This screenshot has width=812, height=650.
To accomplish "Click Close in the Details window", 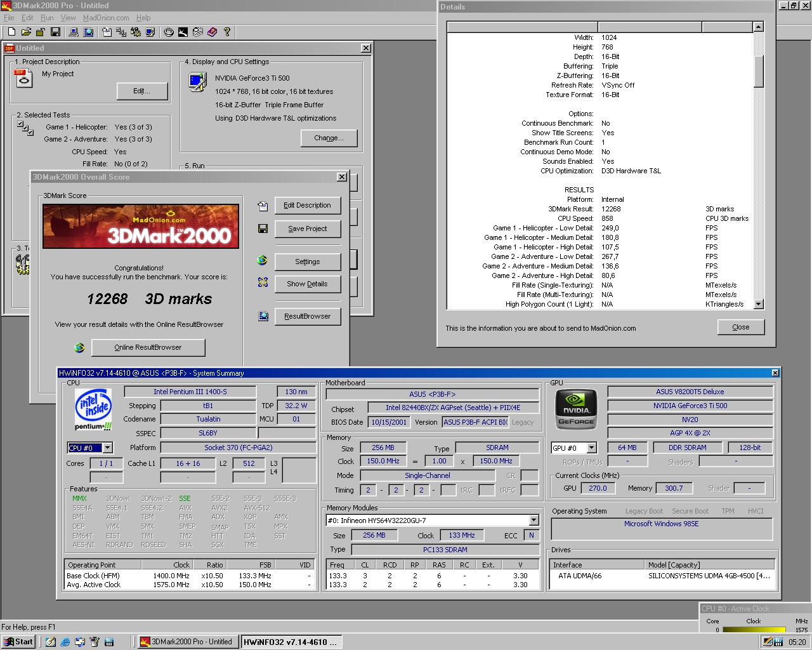I will click(741, 327).
